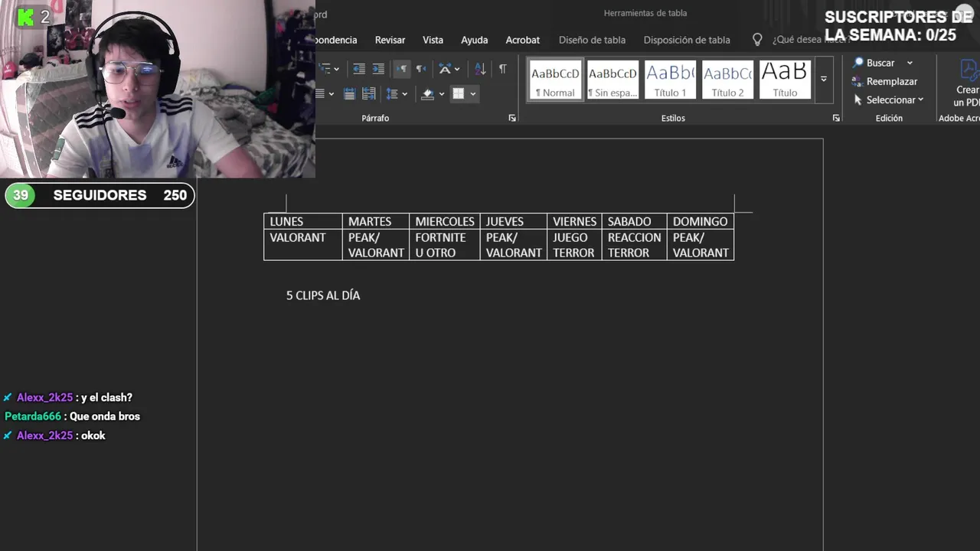Viewport: 980px width, 551px height.
Task: Apply the Título 1 style
Action: pyautogui.click(x=670, y=80)
